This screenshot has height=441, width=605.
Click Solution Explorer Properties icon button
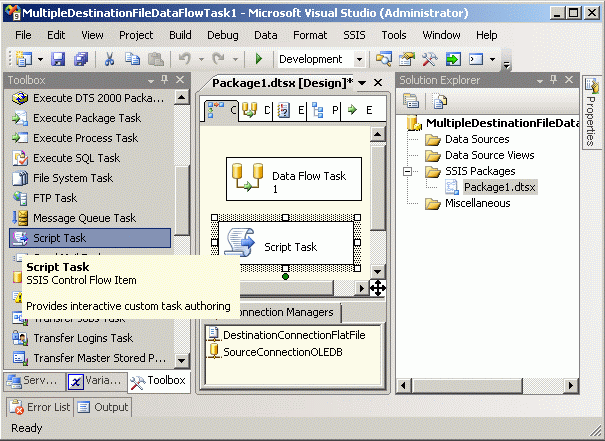[x=411, y=101]
